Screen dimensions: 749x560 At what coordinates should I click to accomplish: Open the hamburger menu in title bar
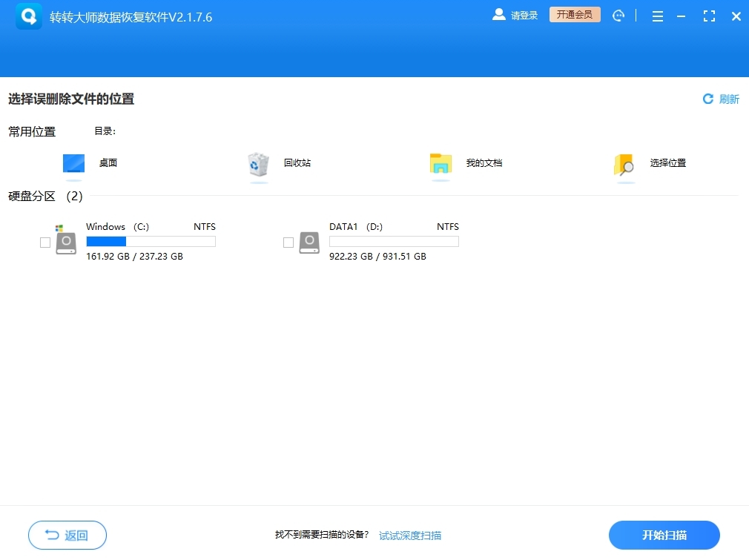(x=657, y=16)
